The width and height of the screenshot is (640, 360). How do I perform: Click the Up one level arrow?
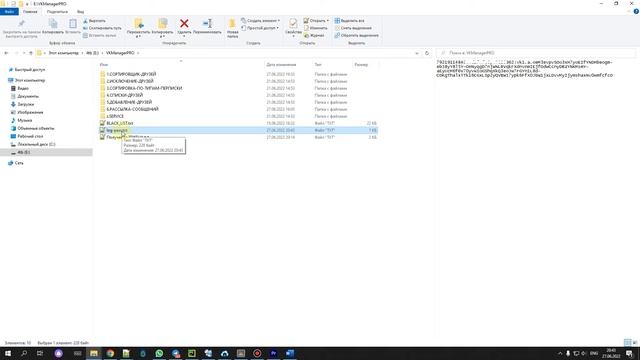pyautogui.click(x=31, y=53)
